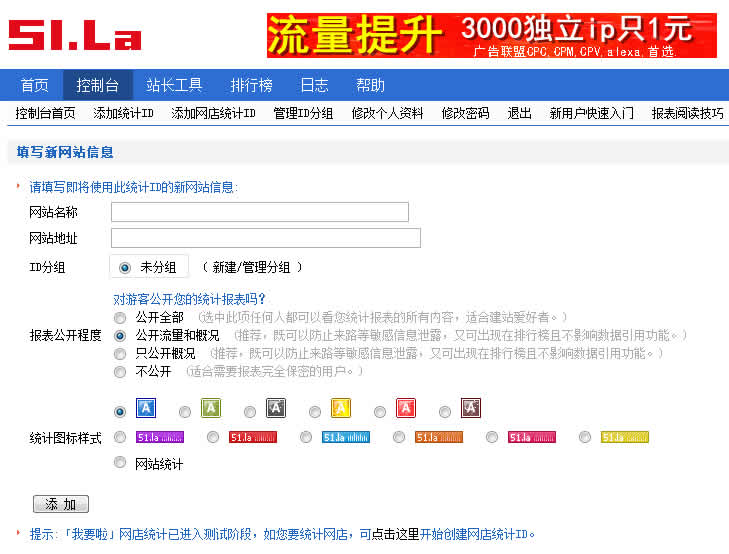Click the gray square A counter icon
Image resolution: width=729 pixels, height=554 pixels.
point(276,408)
